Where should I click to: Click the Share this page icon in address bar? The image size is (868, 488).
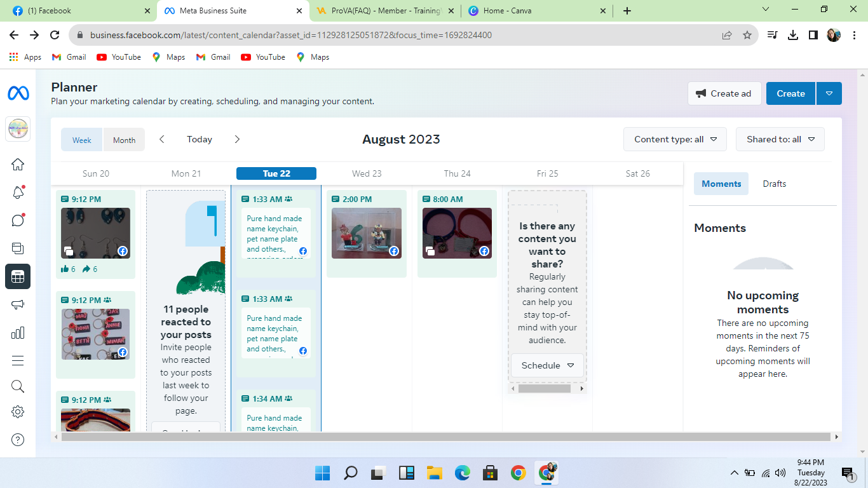727,35
